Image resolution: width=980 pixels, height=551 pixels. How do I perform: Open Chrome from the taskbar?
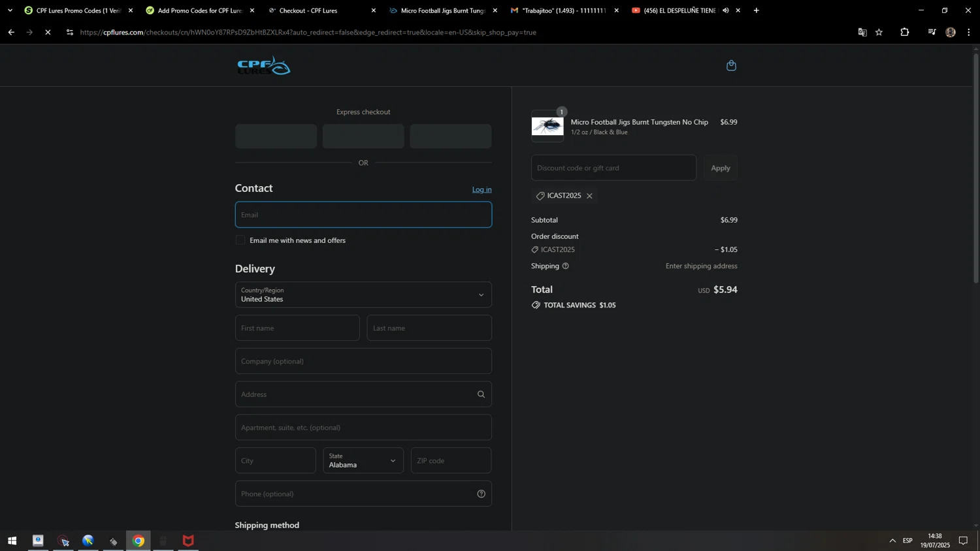click(x=139, y=541)
